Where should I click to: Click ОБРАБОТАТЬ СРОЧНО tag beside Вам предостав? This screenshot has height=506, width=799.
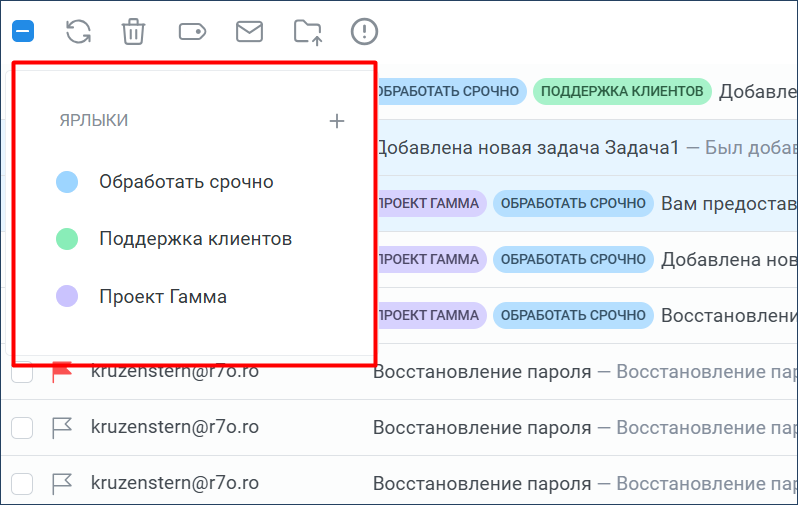pos(573,203)
